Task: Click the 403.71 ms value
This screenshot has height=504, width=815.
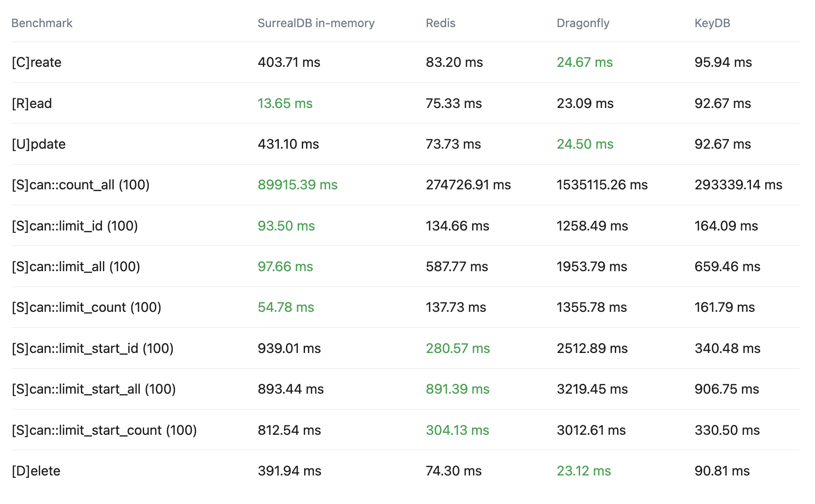Action: point(289,63)
